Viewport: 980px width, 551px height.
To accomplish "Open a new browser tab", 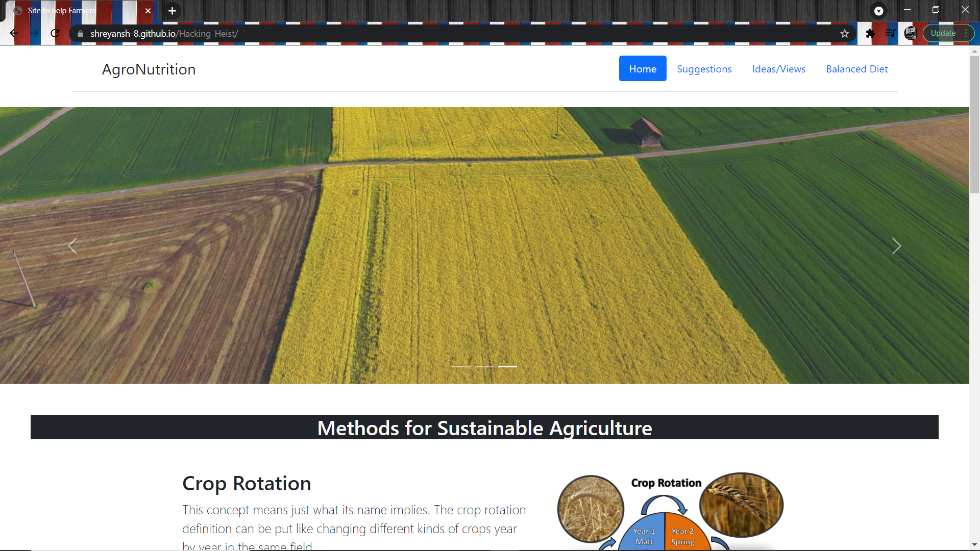I will (173, 11).
